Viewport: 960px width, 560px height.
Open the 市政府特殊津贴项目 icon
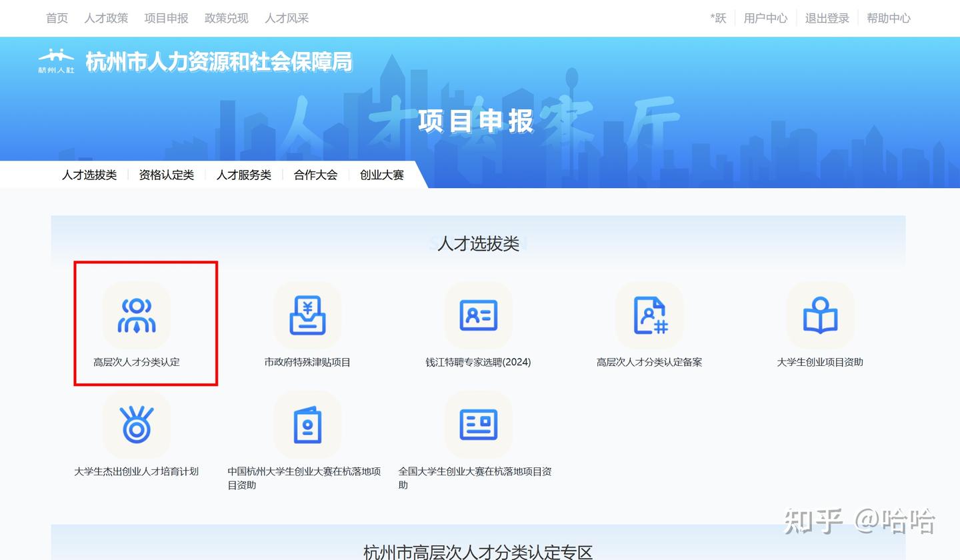[x=307, y=315]
